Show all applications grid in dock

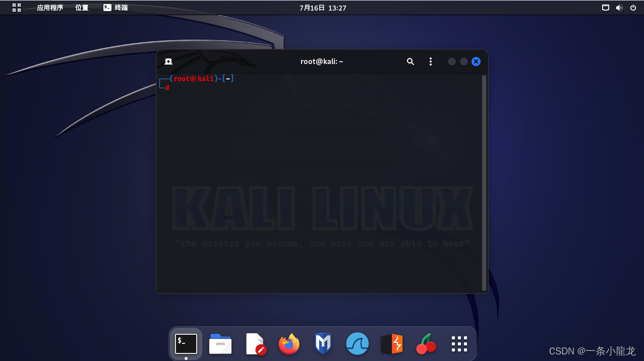pos(459,344)
